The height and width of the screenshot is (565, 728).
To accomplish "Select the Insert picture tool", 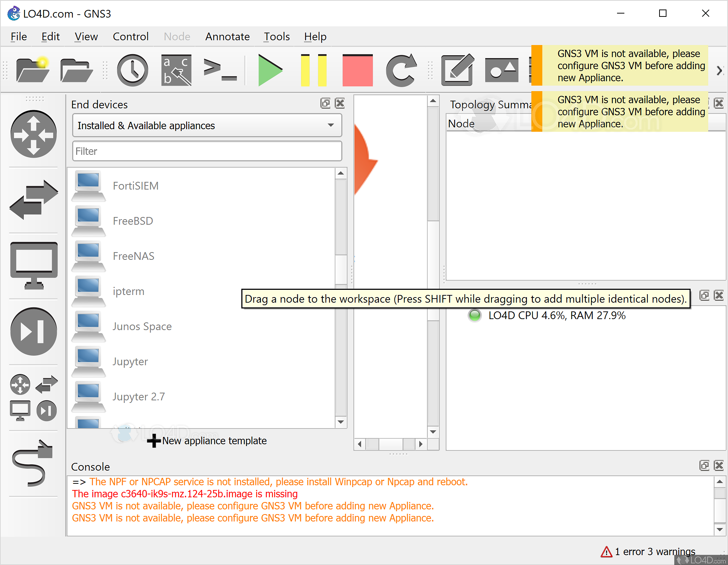I will 502,70.
